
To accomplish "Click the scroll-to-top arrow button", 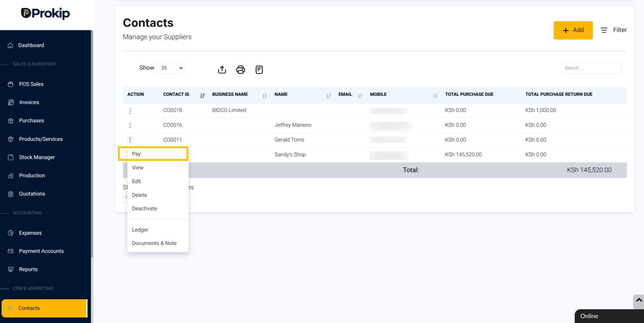I will click(x=638, y=301).
